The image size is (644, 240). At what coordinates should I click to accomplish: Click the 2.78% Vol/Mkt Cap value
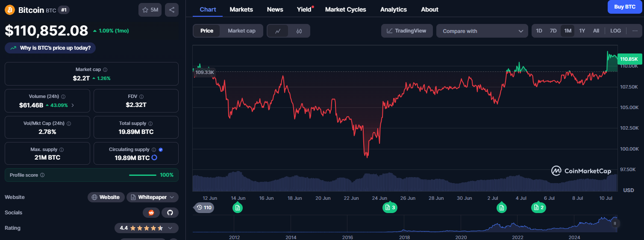(47, 132)
